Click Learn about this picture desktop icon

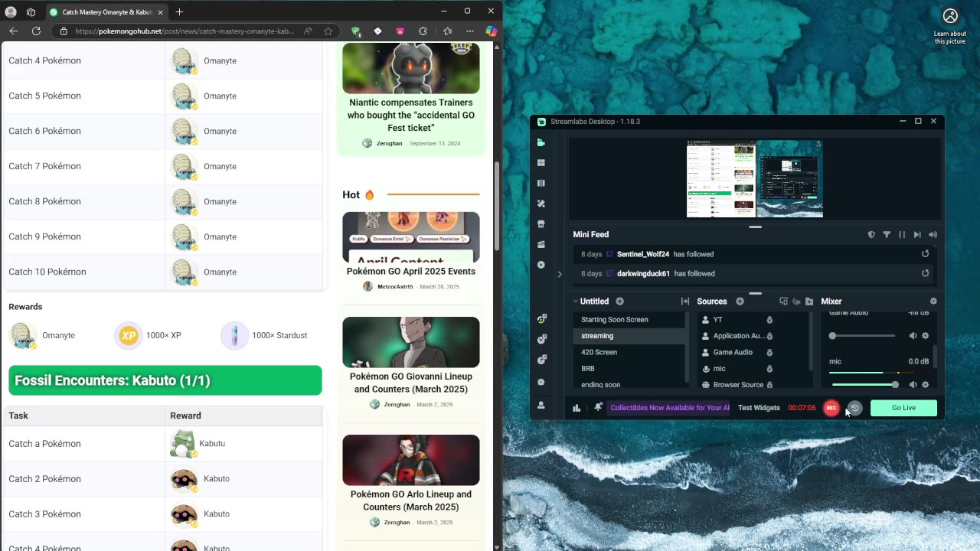(x=950, y=26)
